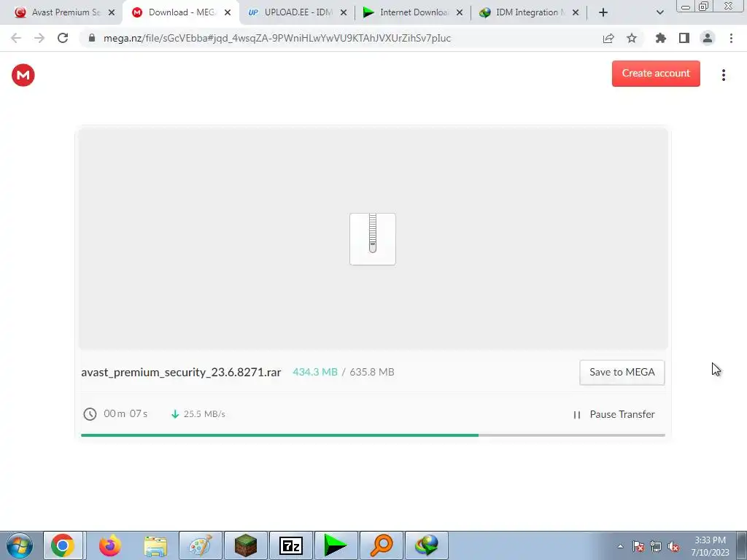This screenshot has width=747, height=560.
Task: Click the Create account button
Action: pyautogui.click(x=656, y=74)
